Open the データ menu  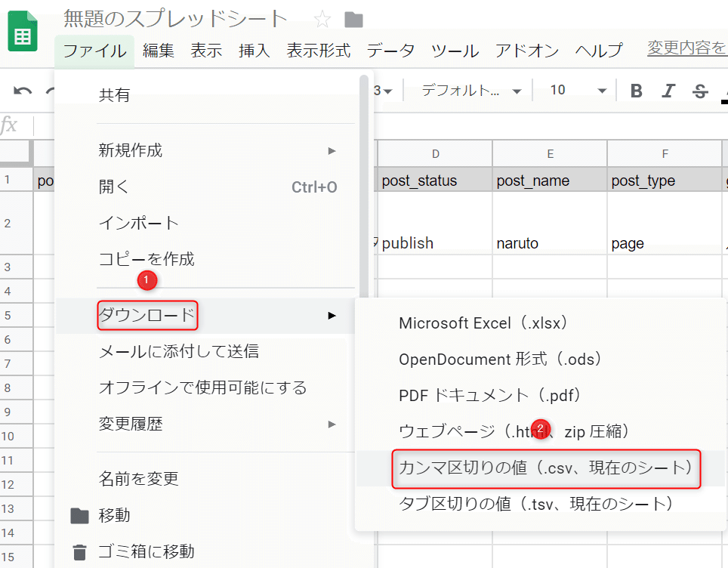click(x=390, y=51)
